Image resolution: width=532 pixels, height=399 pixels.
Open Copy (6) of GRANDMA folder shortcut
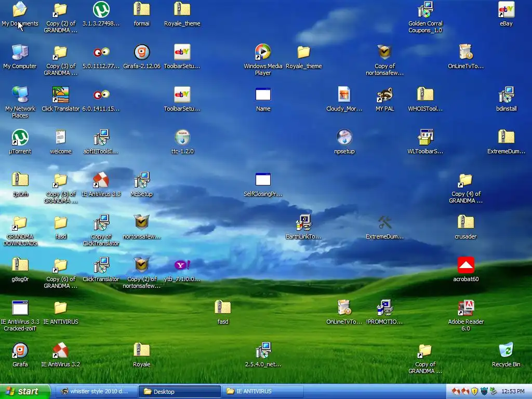point(60,273)
